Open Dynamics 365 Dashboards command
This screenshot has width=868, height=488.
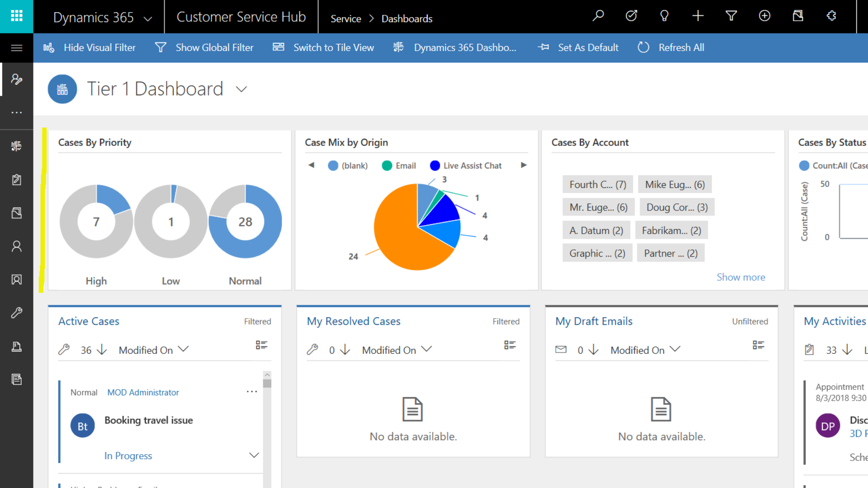pyautogui.click(x=454, y=47)
